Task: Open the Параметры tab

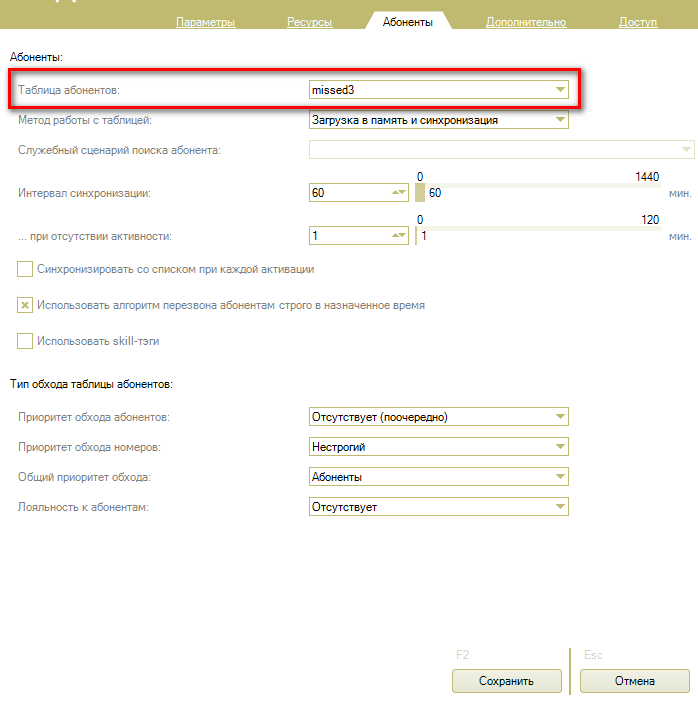Action: [x=205, y=22]
